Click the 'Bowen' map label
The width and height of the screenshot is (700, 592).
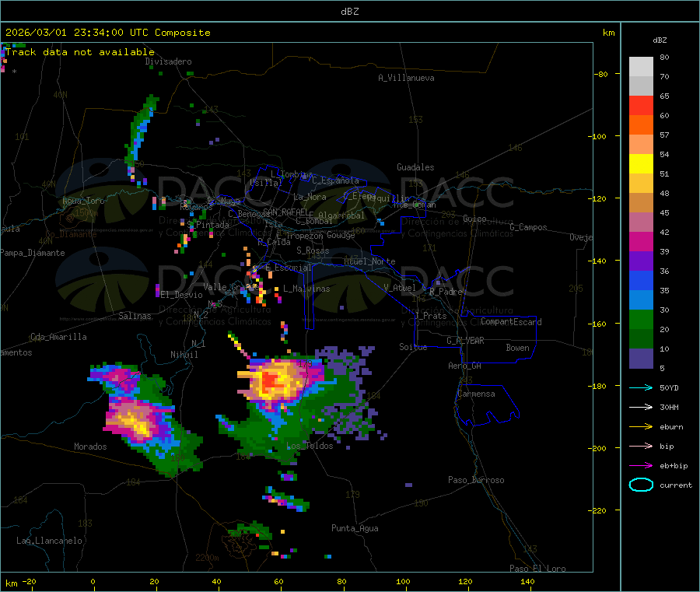(517, 348)
